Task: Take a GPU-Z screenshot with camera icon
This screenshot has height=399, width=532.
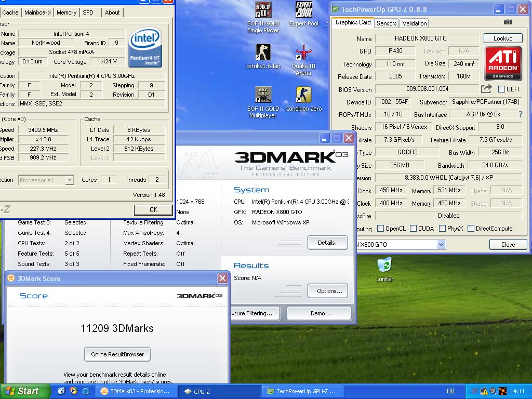Action: click(x=508, y=22)
